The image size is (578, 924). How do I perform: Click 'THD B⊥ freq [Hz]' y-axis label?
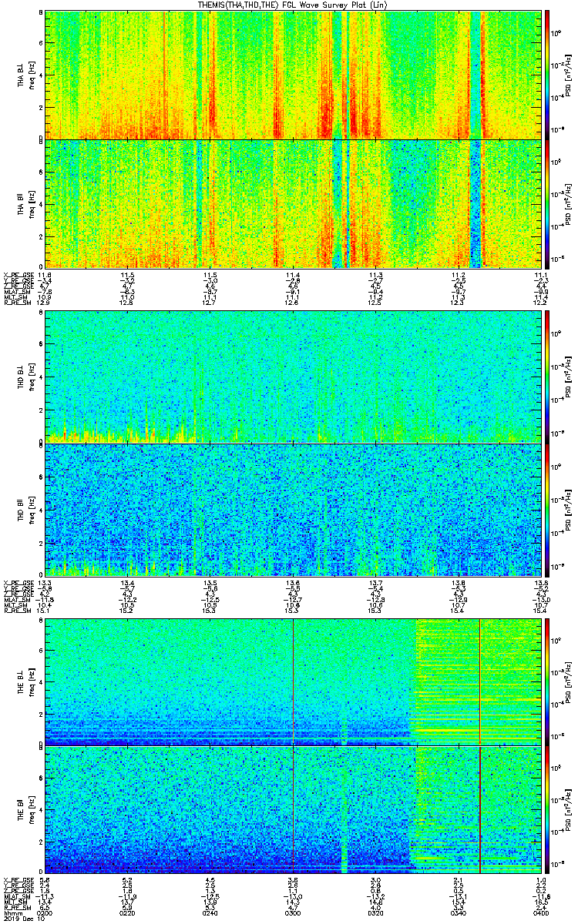pyautogui.click(x=25, y=376)
